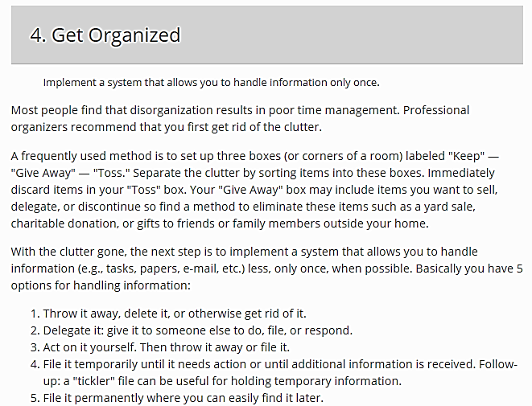Click the italic summary line under the header
532x406 pixels.
[x=211, y=82]
